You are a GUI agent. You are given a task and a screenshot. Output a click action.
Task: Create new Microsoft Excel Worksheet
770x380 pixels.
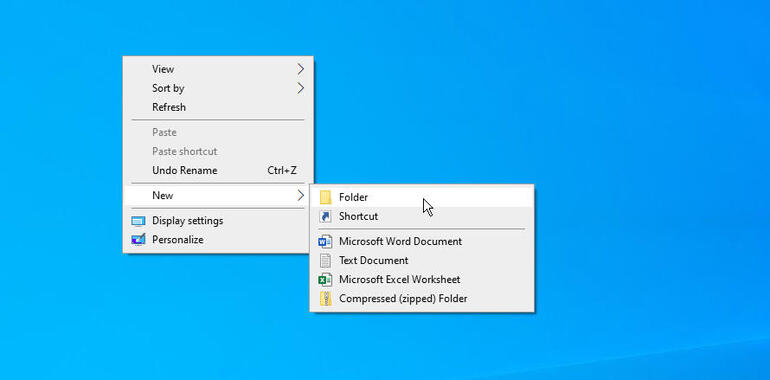pos(422,280)
